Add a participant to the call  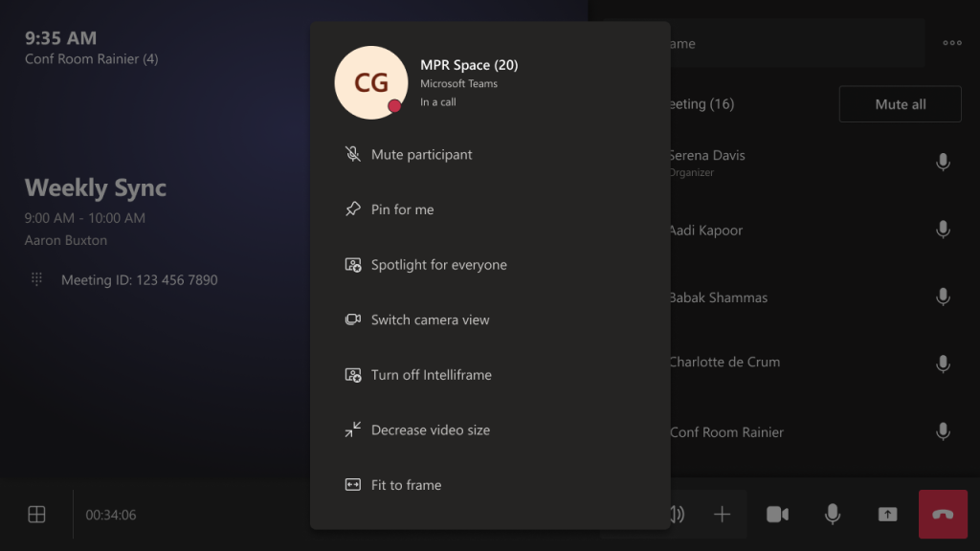coord(722,514)
